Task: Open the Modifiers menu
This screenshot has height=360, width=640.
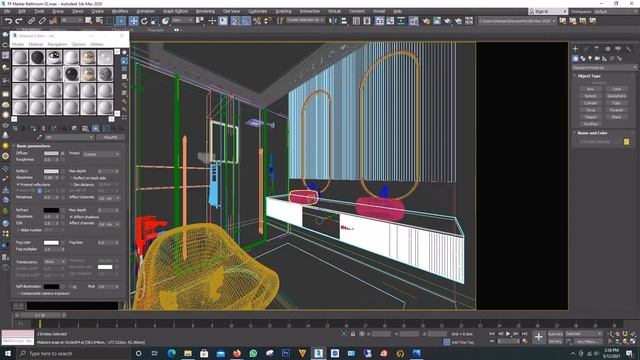Action: tap(120, 11)
